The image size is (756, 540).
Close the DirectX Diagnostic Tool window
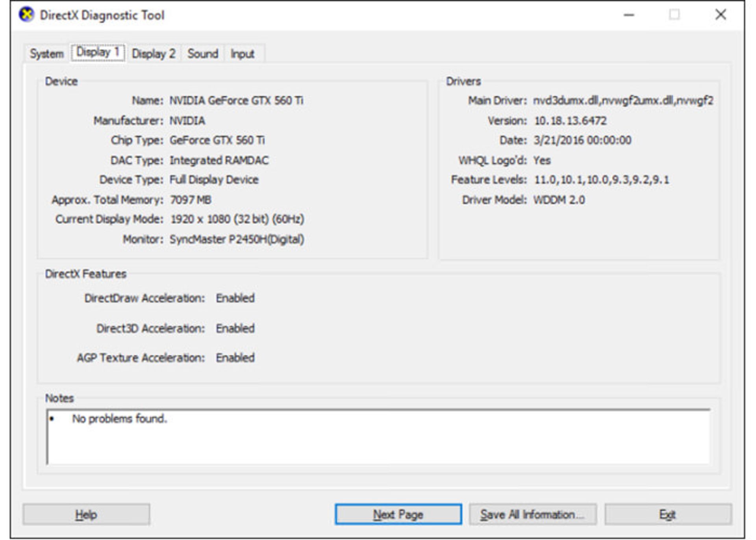721,15
